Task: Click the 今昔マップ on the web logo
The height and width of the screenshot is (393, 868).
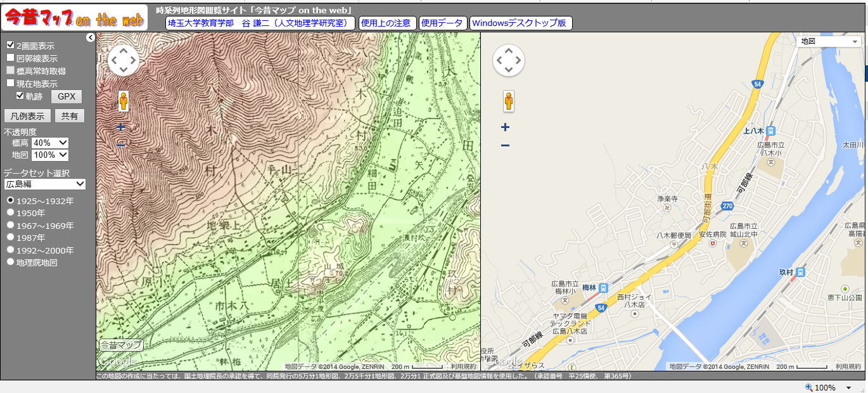Action: pos(74,18)
